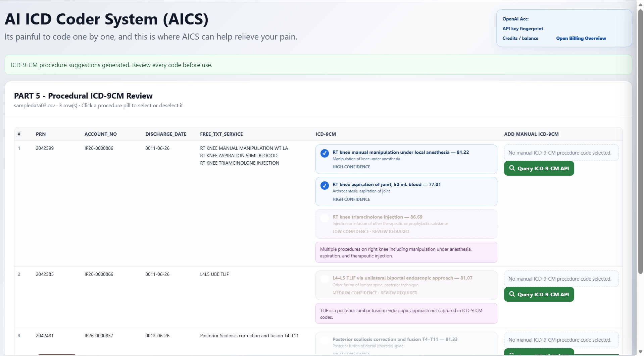Select the Posterior scoliosis correction 81.33 pill

(x=406, y=344)
